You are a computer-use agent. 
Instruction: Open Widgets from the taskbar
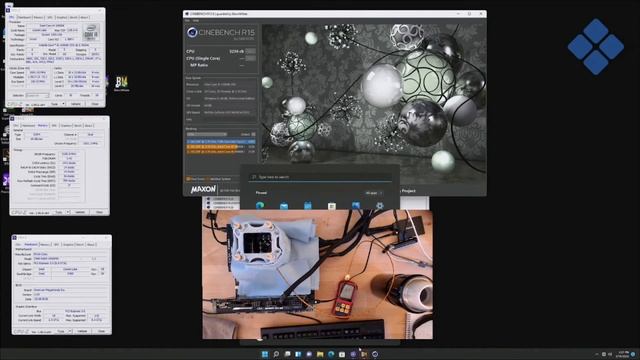(x=298, y=354)
